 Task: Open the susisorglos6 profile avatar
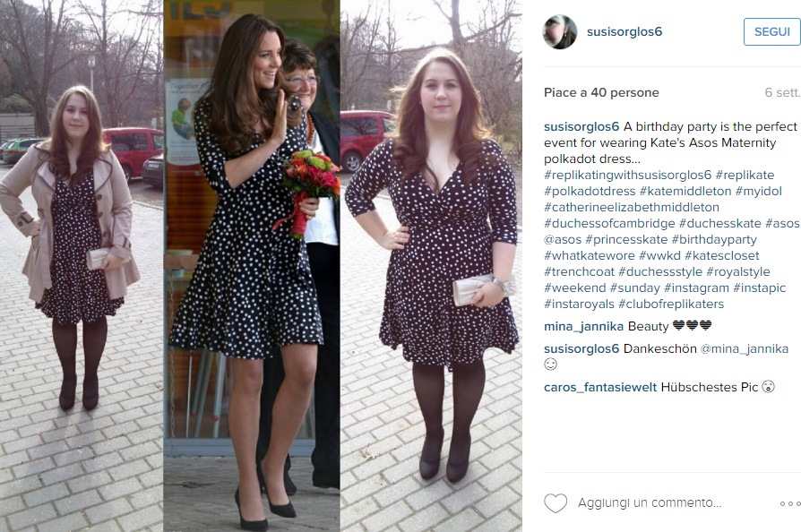point(560,31)
